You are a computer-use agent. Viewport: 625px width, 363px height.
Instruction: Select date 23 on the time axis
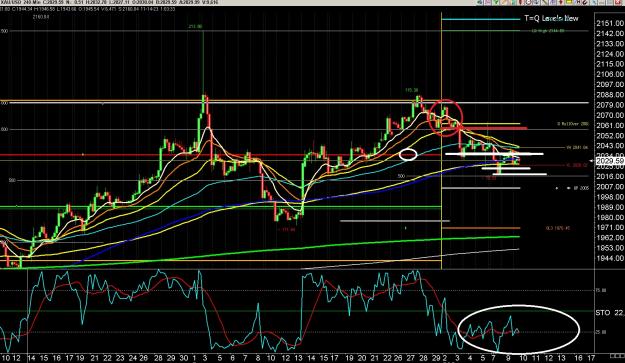click(120, 358)
